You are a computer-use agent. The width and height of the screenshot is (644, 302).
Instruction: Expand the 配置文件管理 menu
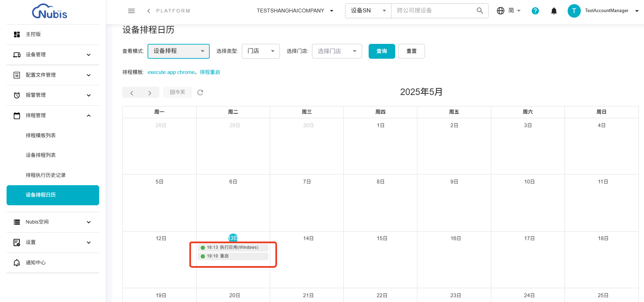(x=89, y=75)
